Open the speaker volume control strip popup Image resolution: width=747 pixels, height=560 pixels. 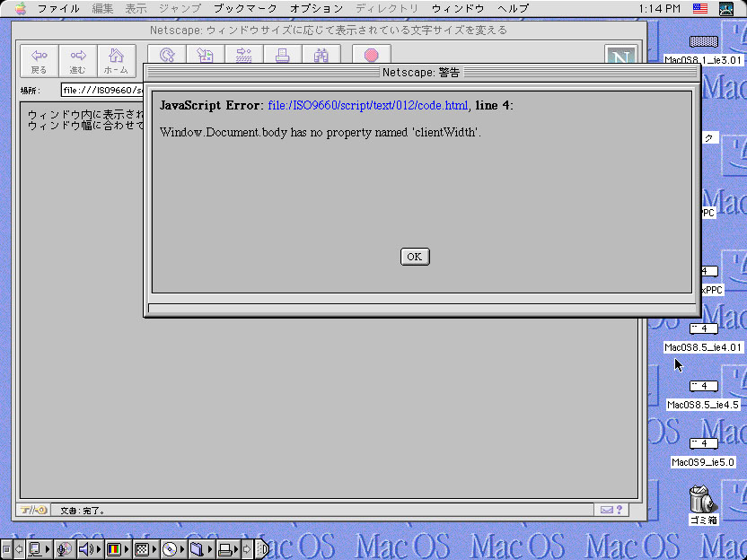pos(90,549)
